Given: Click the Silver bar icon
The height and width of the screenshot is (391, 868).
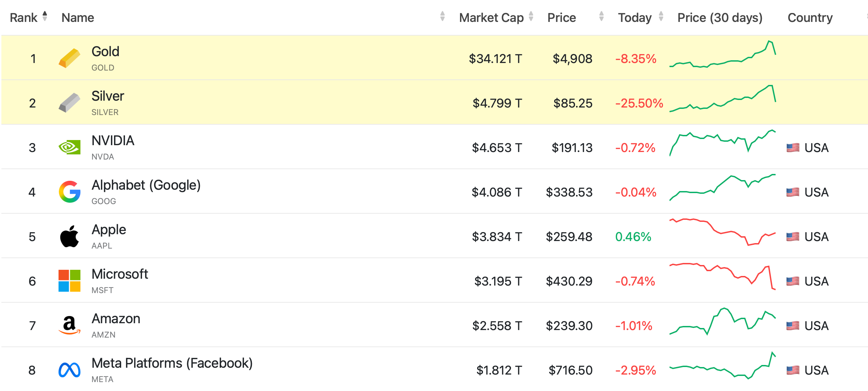Looking at the screenshot, I should click(69, 103).
